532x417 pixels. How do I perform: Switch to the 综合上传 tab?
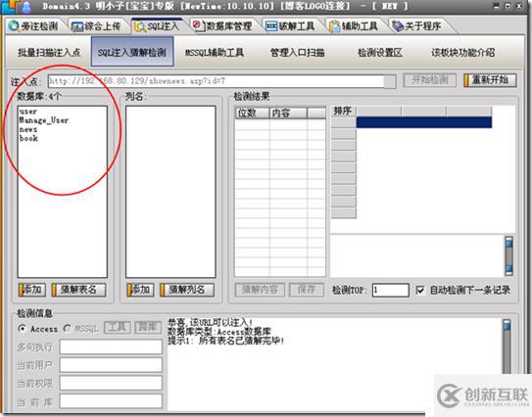point(97,26)
